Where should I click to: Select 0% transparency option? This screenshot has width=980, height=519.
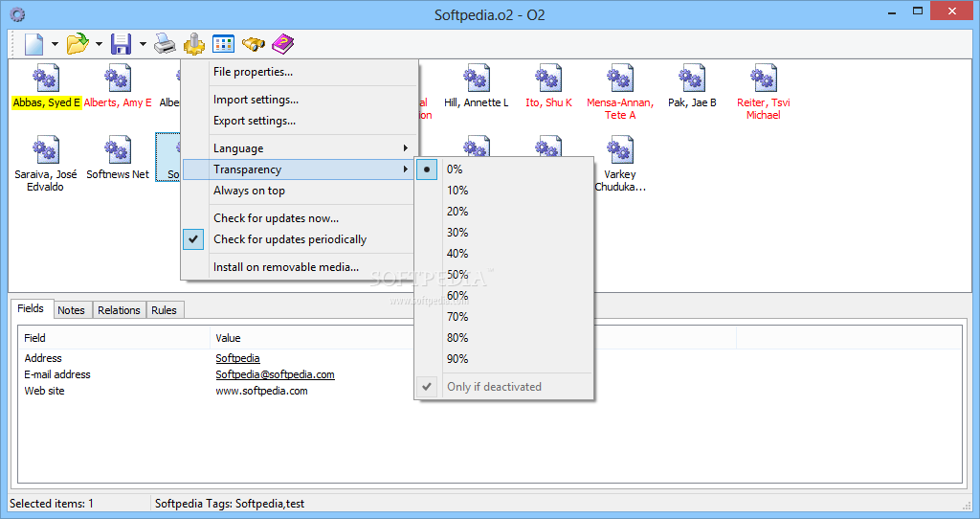[503, 169]
